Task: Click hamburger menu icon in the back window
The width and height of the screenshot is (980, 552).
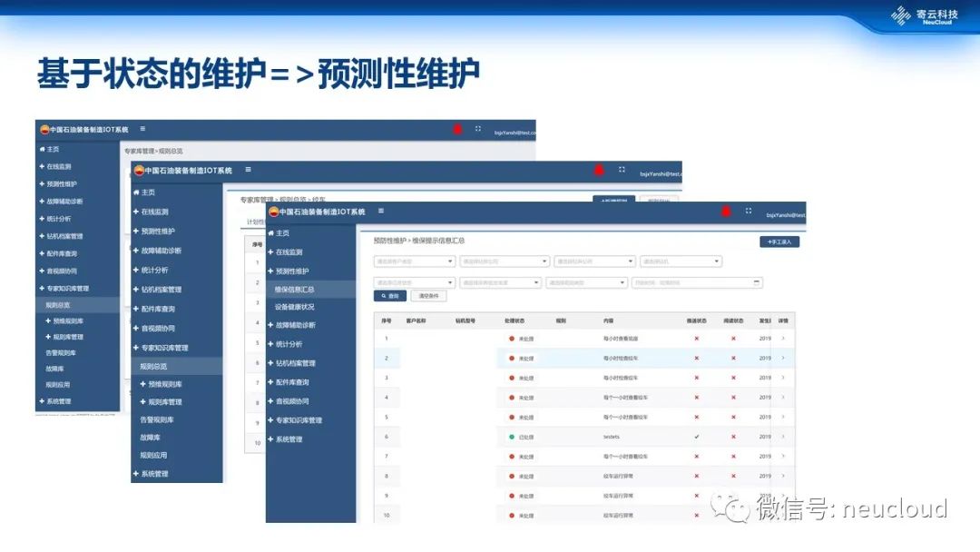Action: pyautogui.click(x=142, y=129)
